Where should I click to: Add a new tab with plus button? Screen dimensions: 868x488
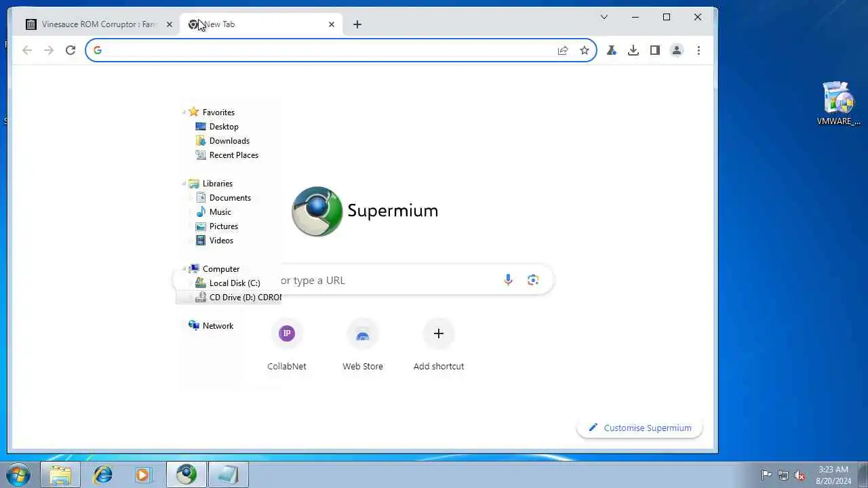coord(357,24)
